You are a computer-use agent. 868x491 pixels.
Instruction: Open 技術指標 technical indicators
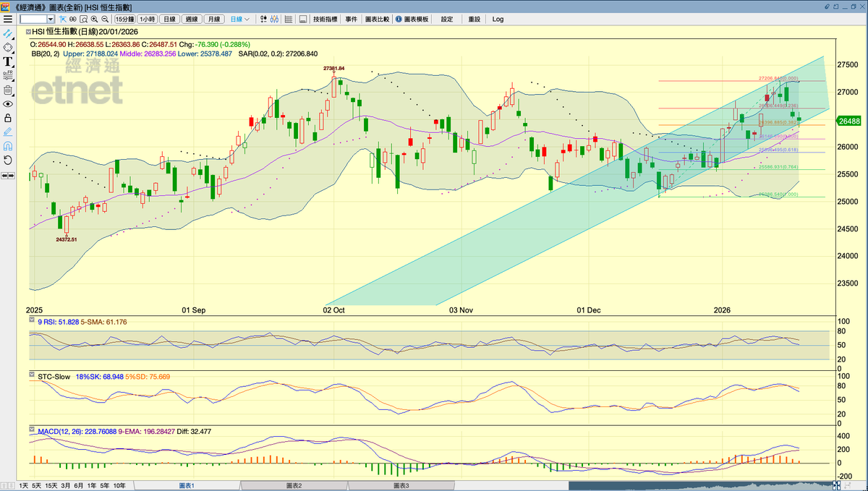click(x=325, y=19)
